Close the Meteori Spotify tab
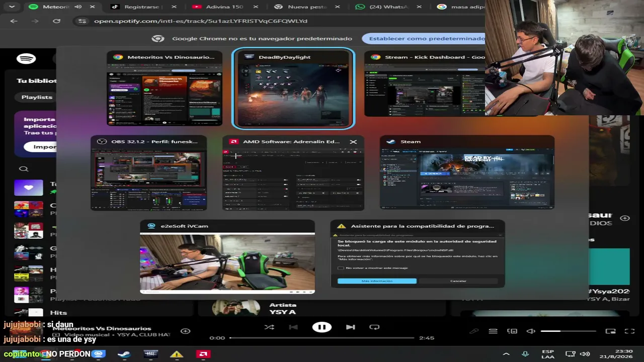Image resolution: width=644 pixels, height=362 pixels. point(92,7)
